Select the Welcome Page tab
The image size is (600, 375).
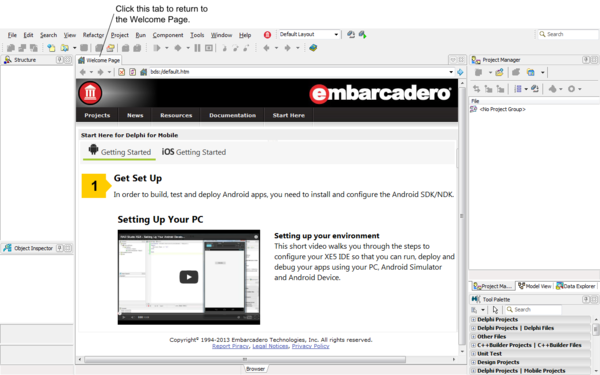tap(99, 60)
